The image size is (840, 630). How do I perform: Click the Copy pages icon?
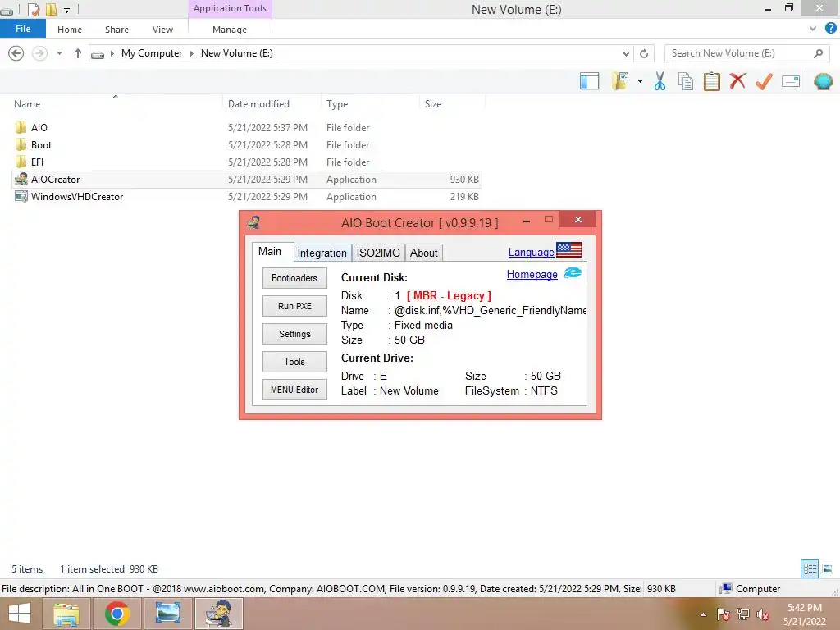(686, 81)
